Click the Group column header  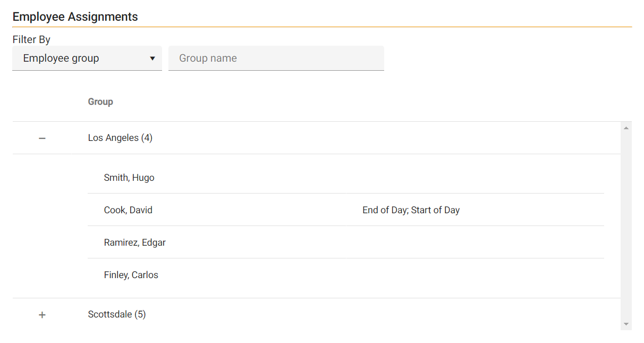(x=100, y=102)
